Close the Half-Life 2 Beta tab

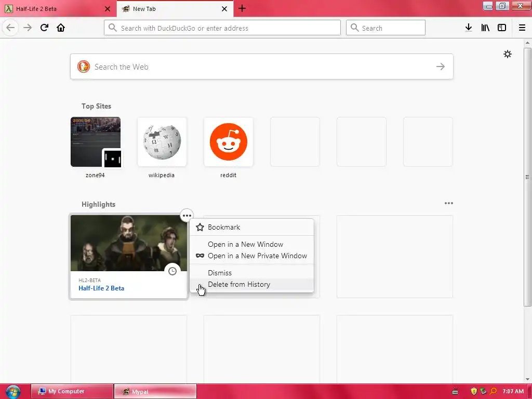click(108, 9)
